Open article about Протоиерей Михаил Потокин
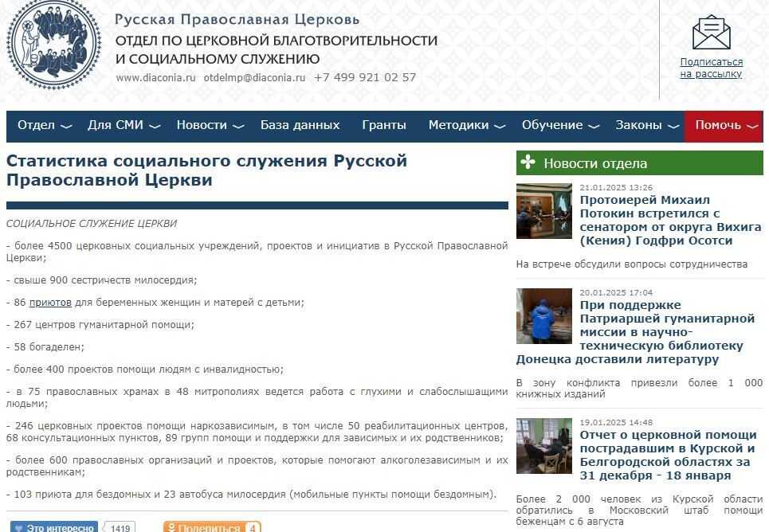Image resolution: width=769 pixels, height=532 pixels. (670, 220)
